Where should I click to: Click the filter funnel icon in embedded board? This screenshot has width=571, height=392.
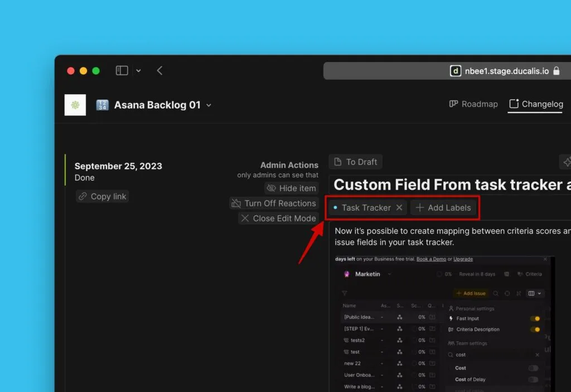coord(345,293)
